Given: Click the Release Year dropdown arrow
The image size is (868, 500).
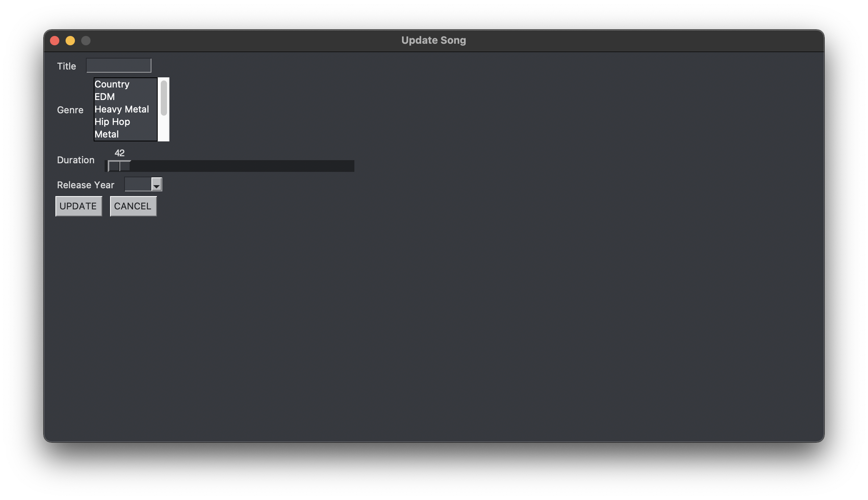Looking at the screenshot, I should (x=157, y=184).
